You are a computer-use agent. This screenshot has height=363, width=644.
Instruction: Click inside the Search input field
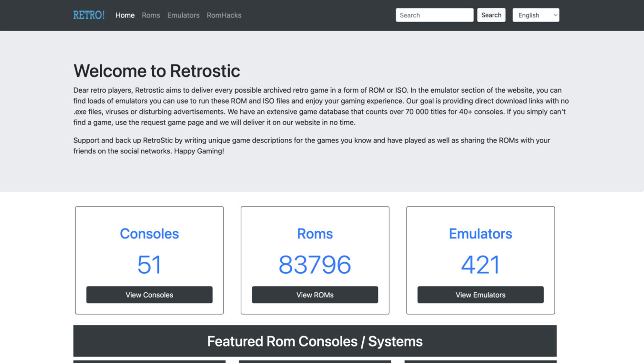pos(434,15)
